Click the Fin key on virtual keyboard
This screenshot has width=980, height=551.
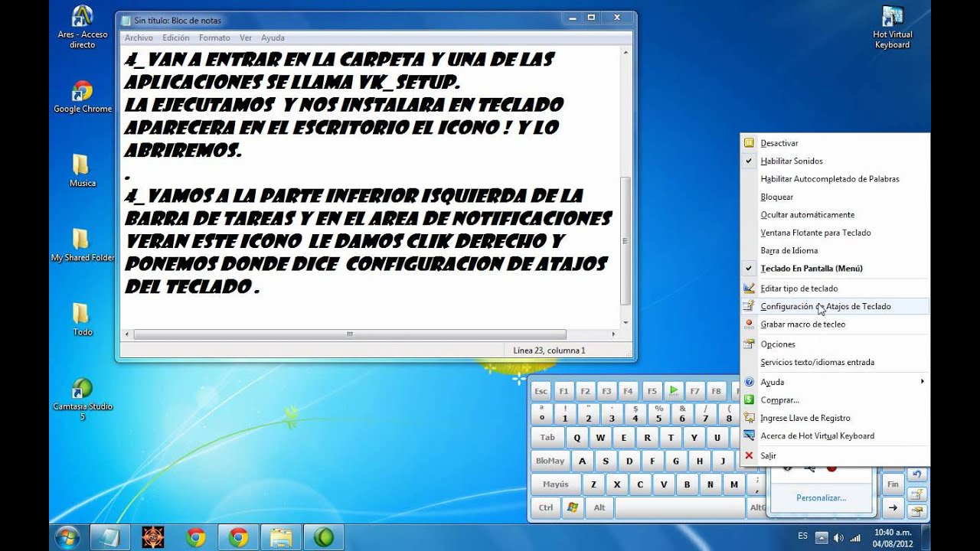coord(893,484)
